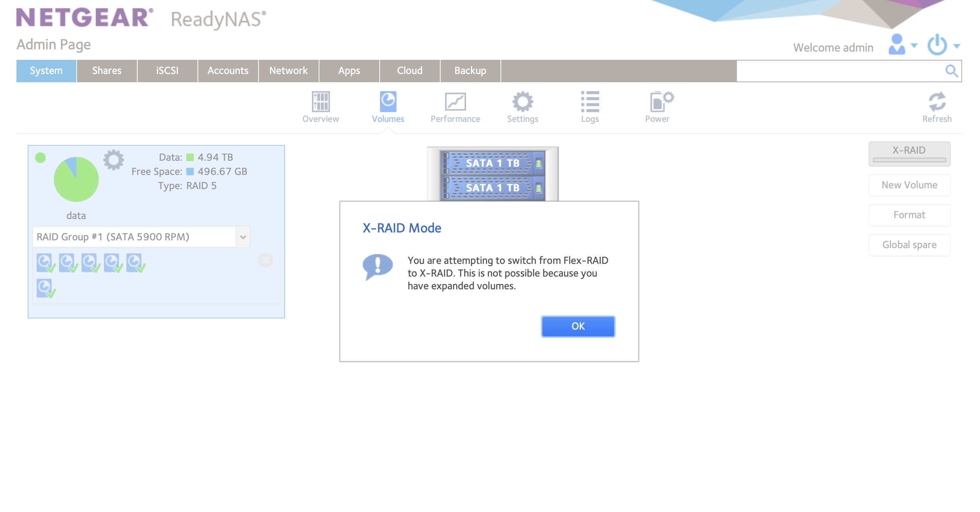Click the 'data' volume name label
The width and height of the screenshot is (980, 512).
pyautogui.click(x=76, y=216)
